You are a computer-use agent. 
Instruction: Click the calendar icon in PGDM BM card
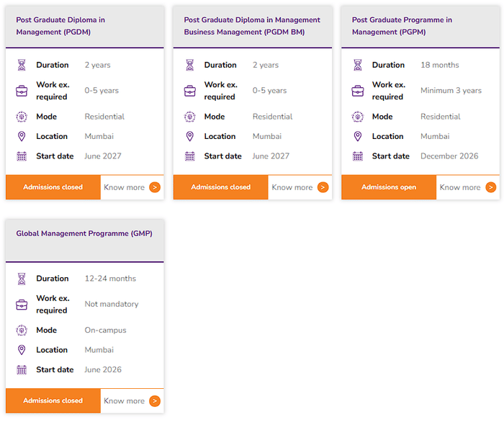tap(189, 156)
